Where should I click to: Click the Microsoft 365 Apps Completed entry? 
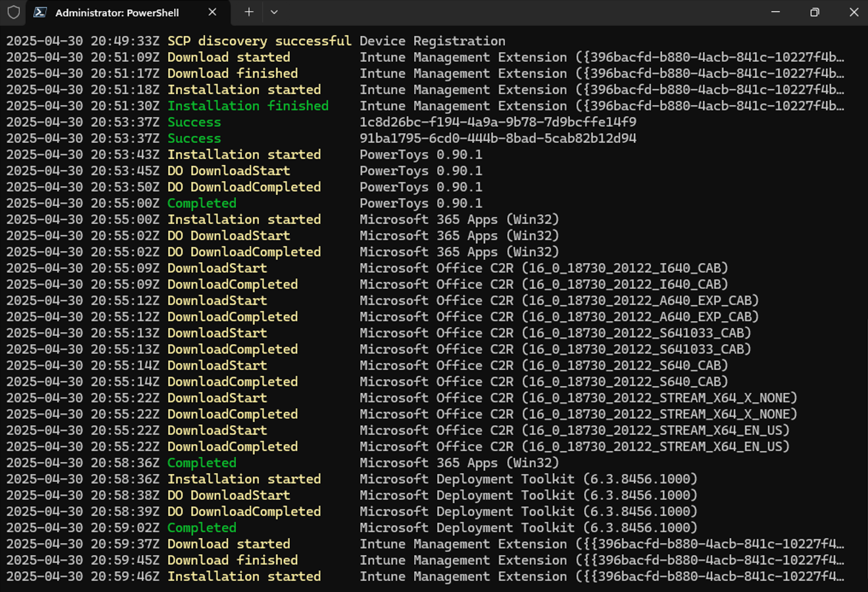[x=202, y=463]
